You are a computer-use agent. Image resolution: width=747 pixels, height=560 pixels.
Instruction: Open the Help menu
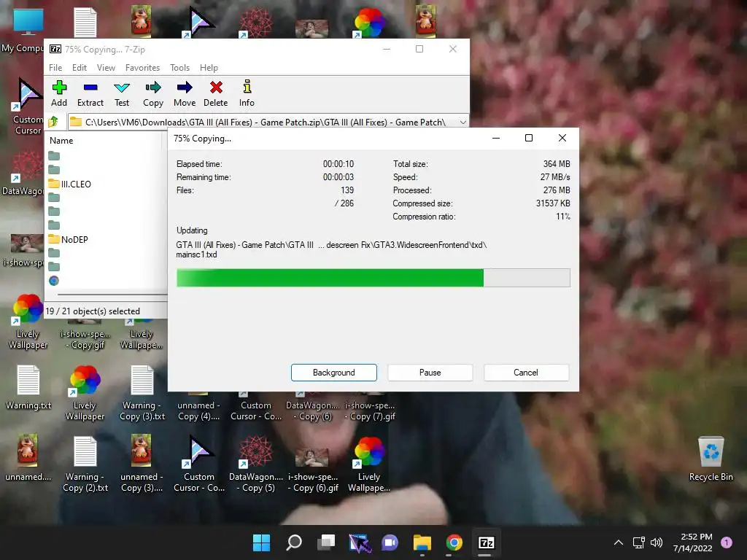click(209, 68)
